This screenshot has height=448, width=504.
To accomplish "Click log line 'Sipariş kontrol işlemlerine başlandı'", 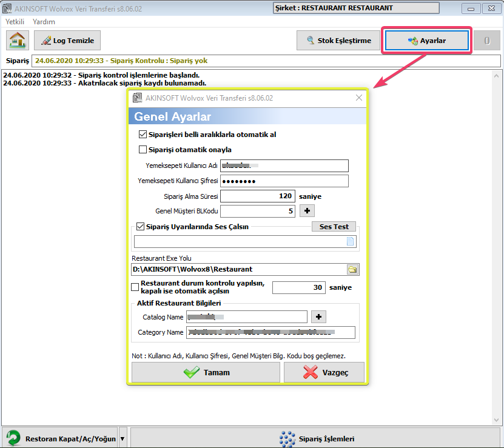I will coord(101,75).
